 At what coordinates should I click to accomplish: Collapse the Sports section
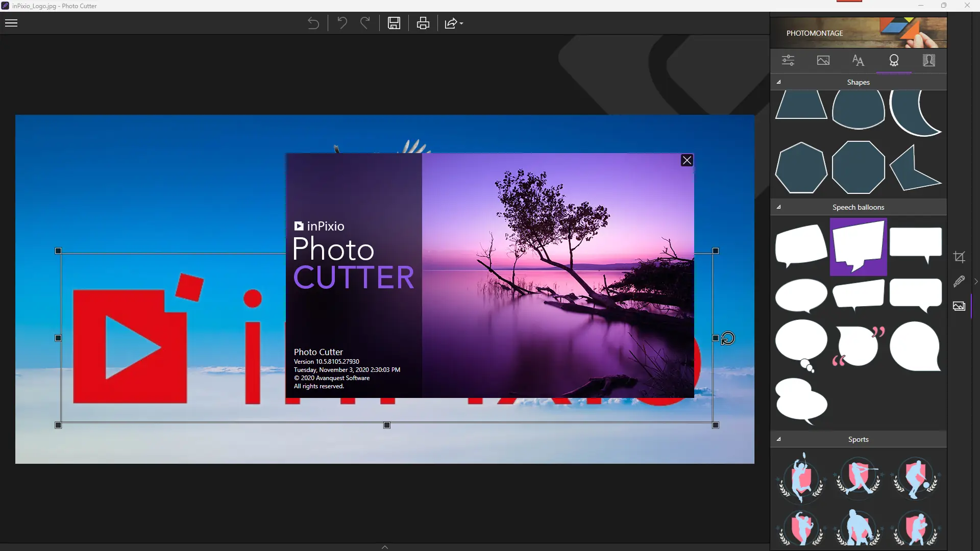pyautogui.click(x=779, y=439)
